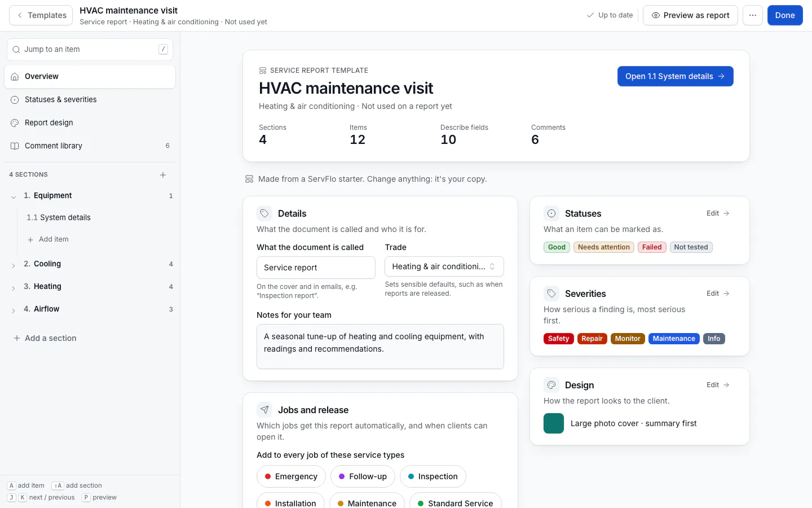812x508 pixels.
Task: Expand the Airflow section chevron
Action: [x=14, y=310]
